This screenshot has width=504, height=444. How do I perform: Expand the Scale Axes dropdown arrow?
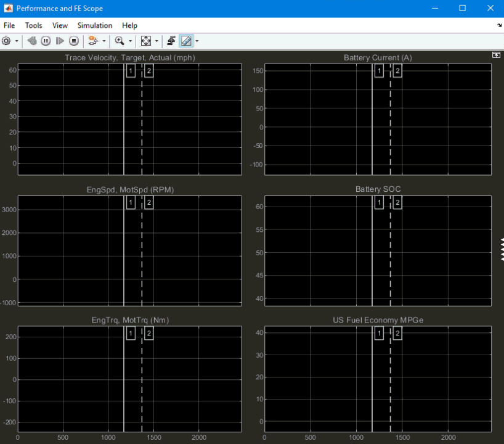click(x=156, y=41)
